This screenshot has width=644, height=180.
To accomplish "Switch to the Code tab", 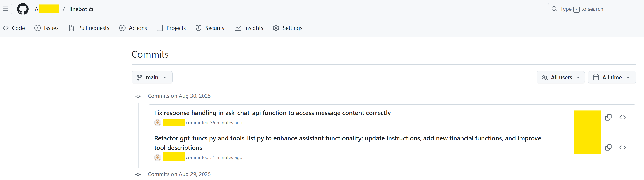I will tap(14, 28).
